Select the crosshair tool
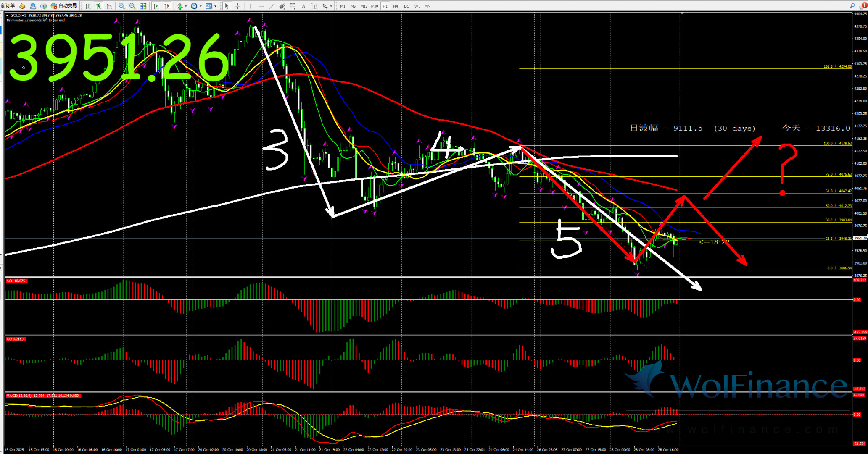This screenshot has height=454, width=868. tap(237, 6)
